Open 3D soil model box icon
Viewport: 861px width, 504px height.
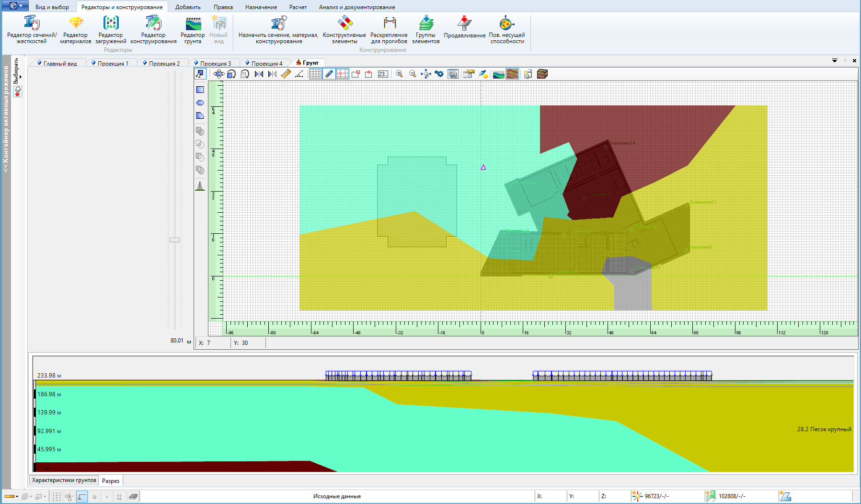(542, 74)
